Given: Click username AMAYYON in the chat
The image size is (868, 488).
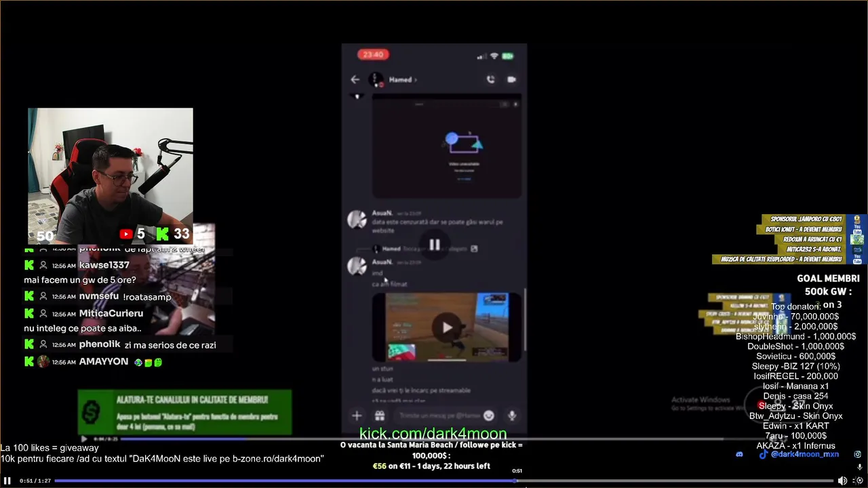Looking at the screenshot, I should (104, 362).
